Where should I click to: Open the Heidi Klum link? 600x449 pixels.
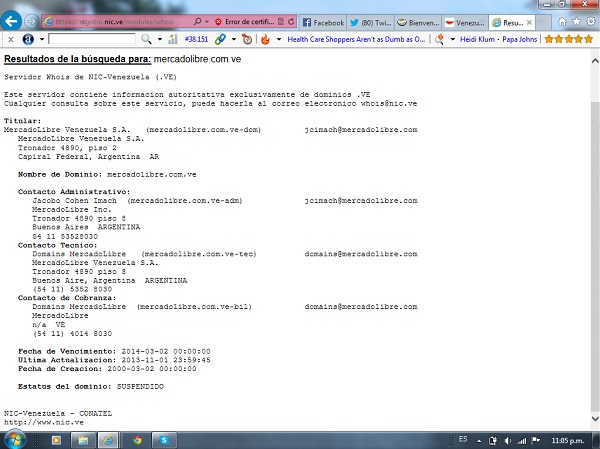477,39
